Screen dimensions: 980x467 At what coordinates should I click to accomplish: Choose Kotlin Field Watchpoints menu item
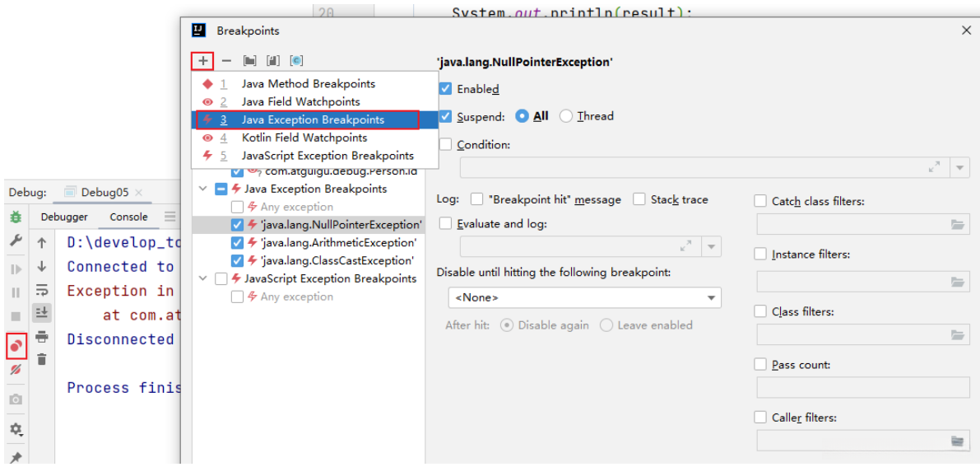[314, 138]
